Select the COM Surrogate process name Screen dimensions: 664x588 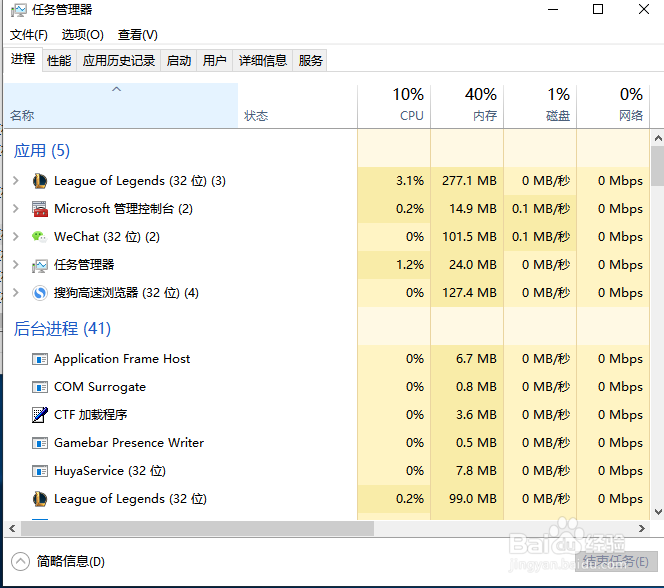[100, 387]
